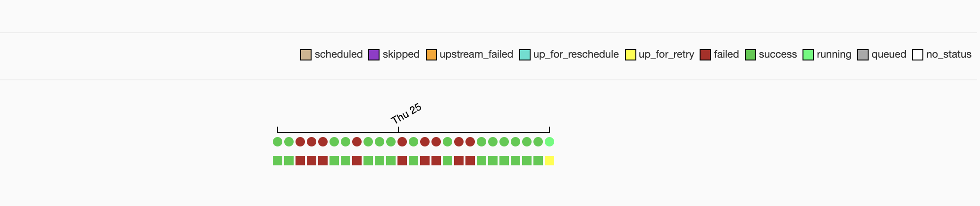The image size is (980, 206).
Task: Open the failed run circle under Thu 25 tick
Action: (402, 142)
